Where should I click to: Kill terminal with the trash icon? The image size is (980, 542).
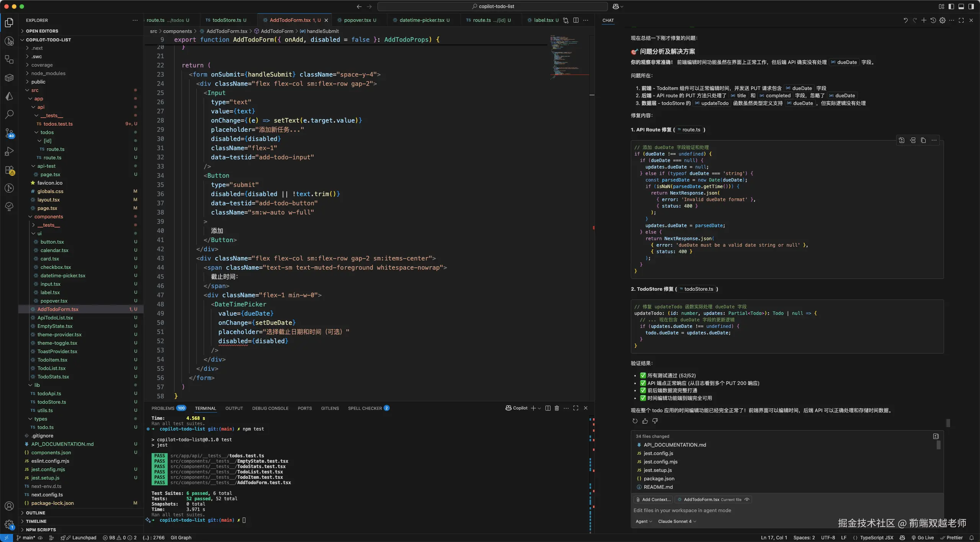tap(557, 408)
